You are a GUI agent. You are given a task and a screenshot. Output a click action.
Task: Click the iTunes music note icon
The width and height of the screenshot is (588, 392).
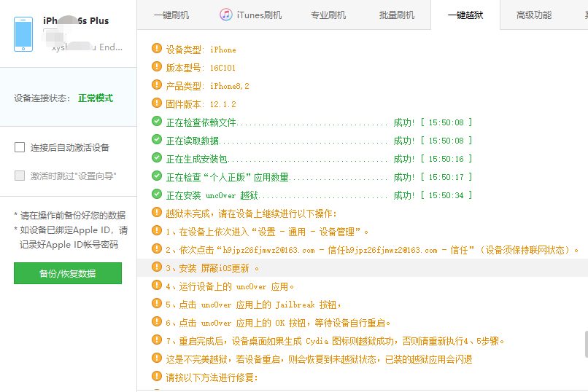[x=225, y=15]
